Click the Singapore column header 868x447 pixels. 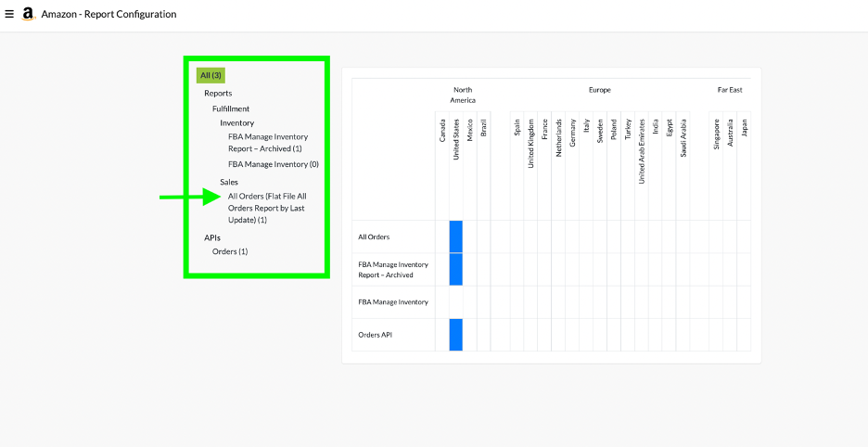pos(716,134)
